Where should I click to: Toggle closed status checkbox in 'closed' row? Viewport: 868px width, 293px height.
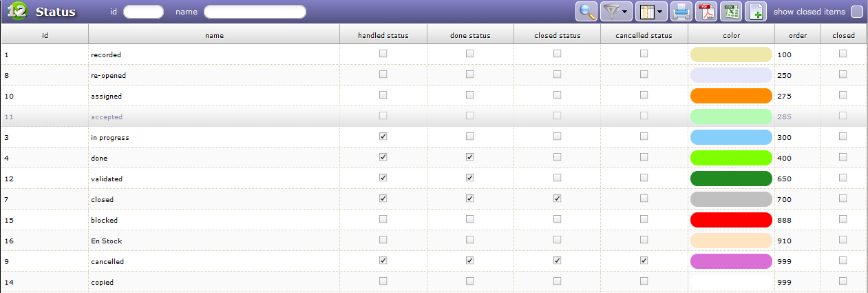[557, 199]
